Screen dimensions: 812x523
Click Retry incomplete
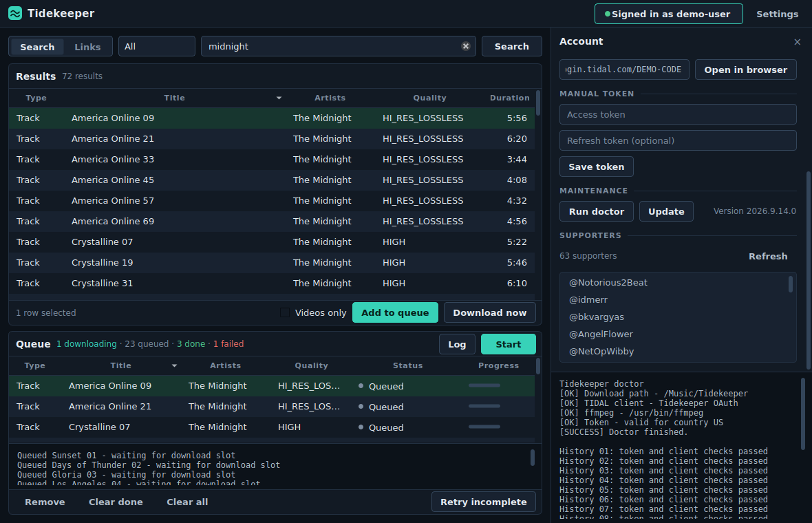pyautogui.click(x=483, y=502)
